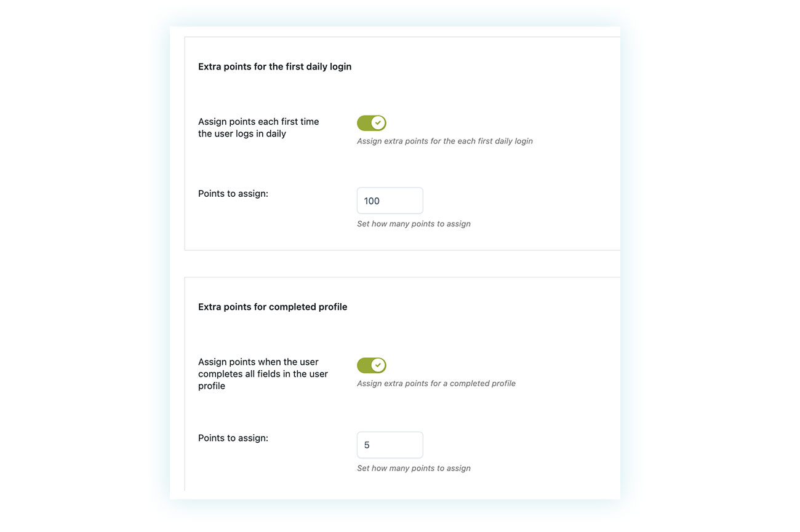This screenshot has height=532, width=800.
Task: Select the points input showing 100
Action: pos(390,200)
